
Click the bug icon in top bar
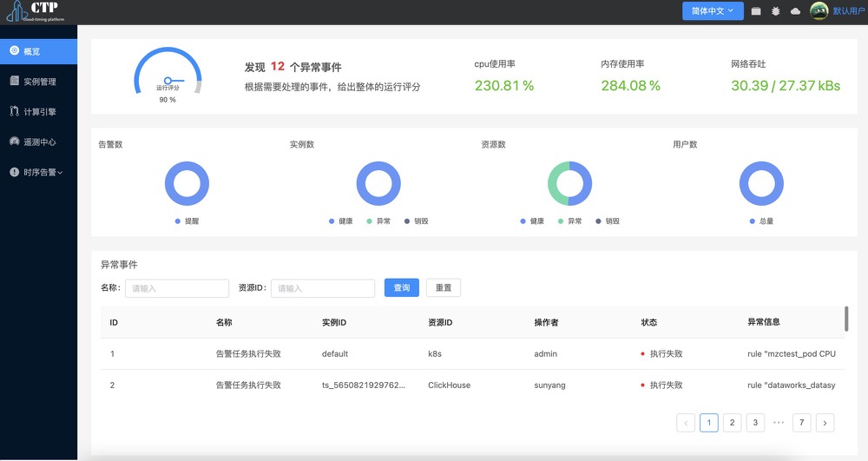point(775,11)
